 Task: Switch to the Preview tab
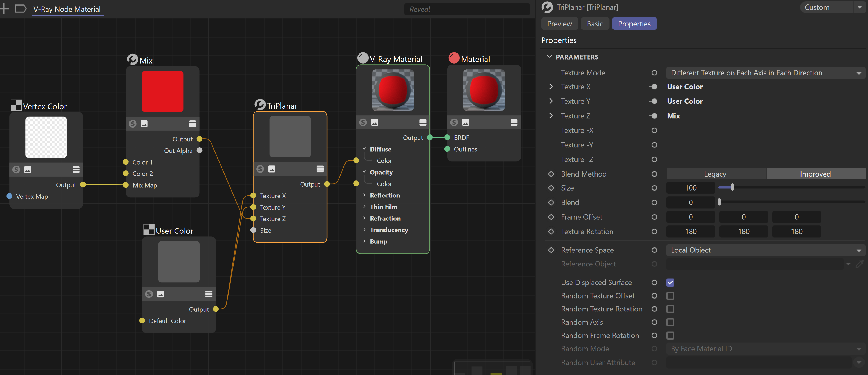coord(559,24)
